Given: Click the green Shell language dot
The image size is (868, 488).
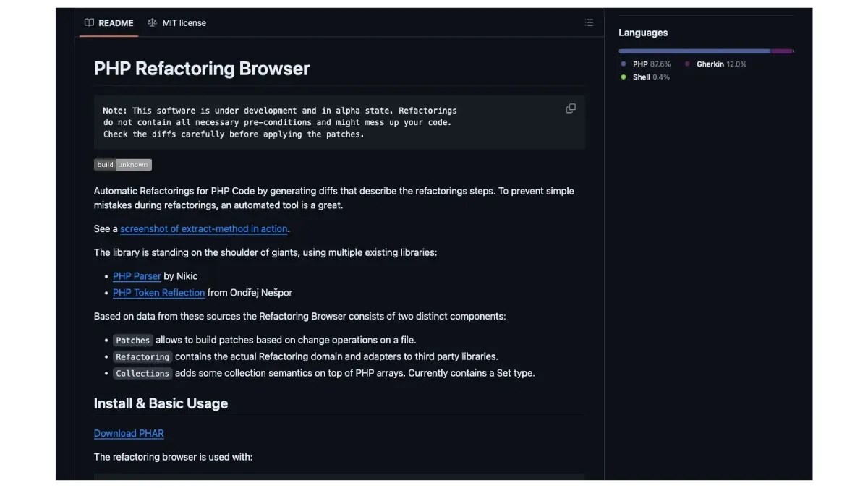Looking at the screenshot, I should (624, 77).
